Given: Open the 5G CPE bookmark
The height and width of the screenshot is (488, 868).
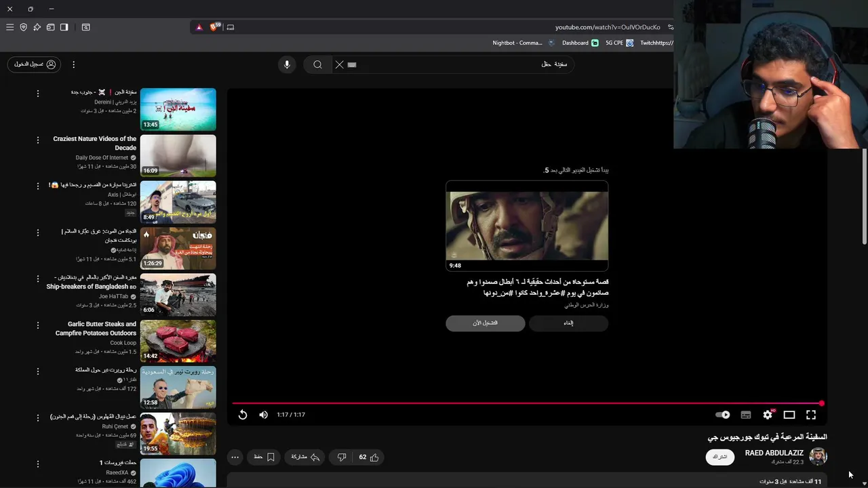Looking at the screenshot, I should pyautogui.click(x=619, y=43).
